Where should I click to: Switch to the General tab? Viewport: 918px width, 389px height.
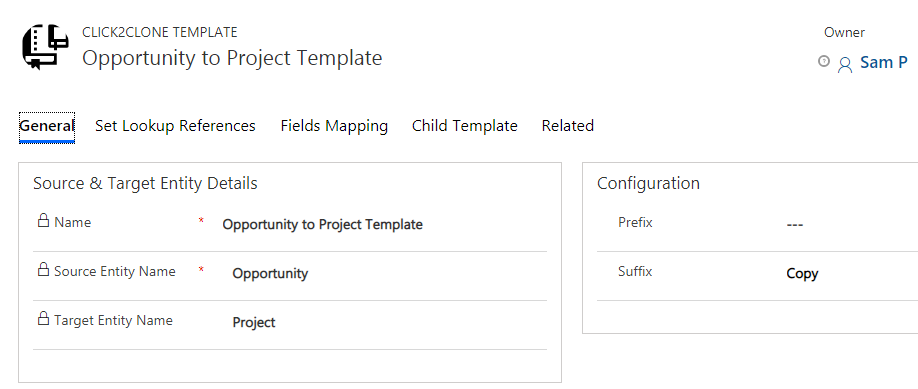47,126
